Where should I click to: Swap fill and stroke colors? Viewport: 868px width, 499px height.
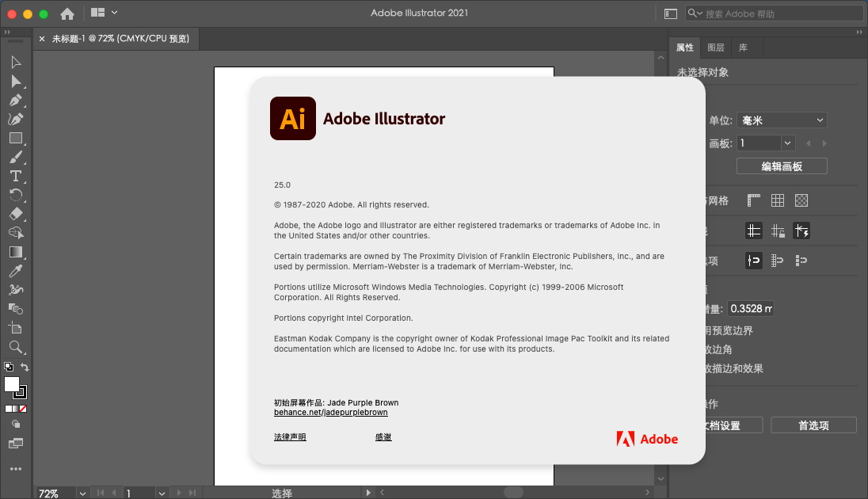click(25, 367)
